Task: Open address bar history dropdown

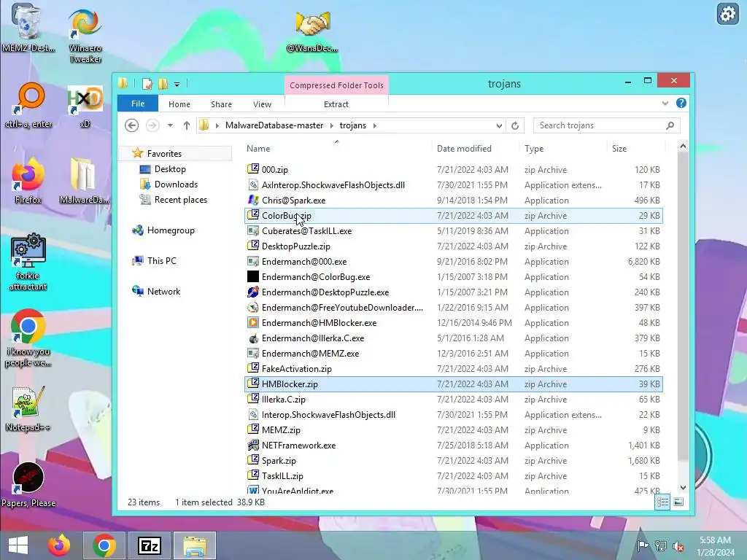Action: 499,125
